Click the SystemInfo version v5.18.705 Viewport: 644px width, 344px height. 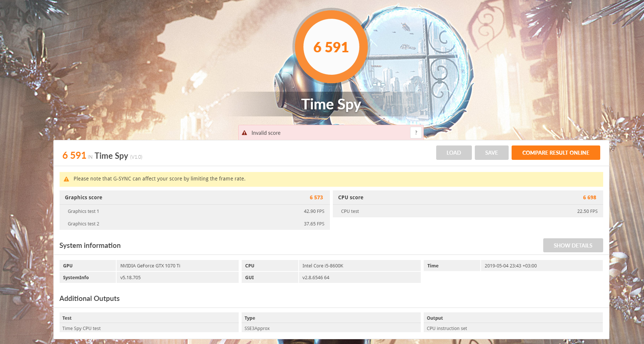click(131, 278)
